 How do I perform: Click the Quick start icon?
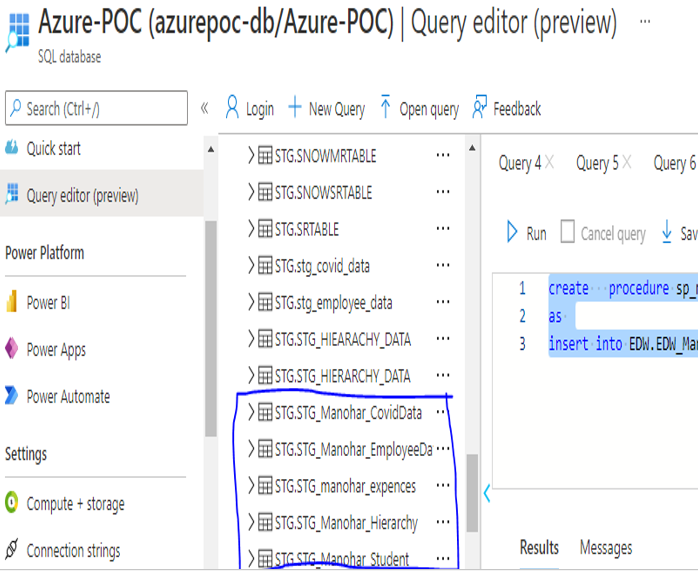[12, 147]
